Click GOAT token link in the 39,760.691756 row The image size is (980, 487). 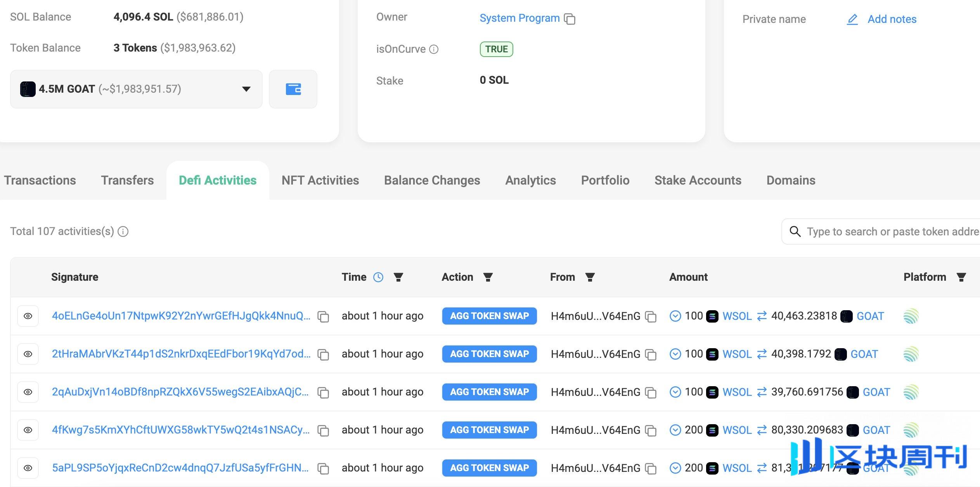point(876,392)
